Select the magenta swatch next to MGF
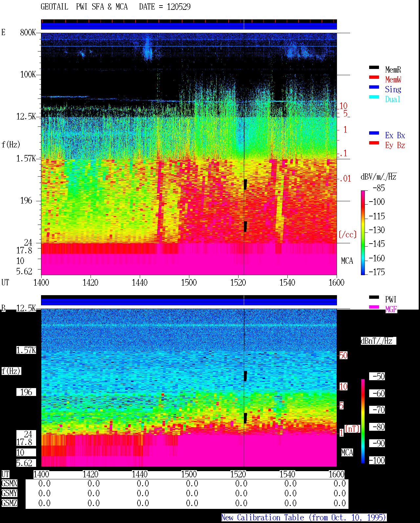The image size is (420, 523). point(374,307)
